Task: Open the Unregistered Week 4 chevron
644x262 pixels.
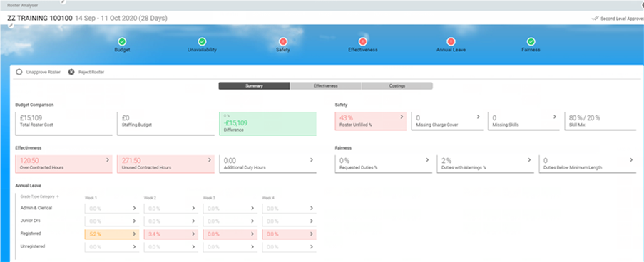Action: [312, 247]
